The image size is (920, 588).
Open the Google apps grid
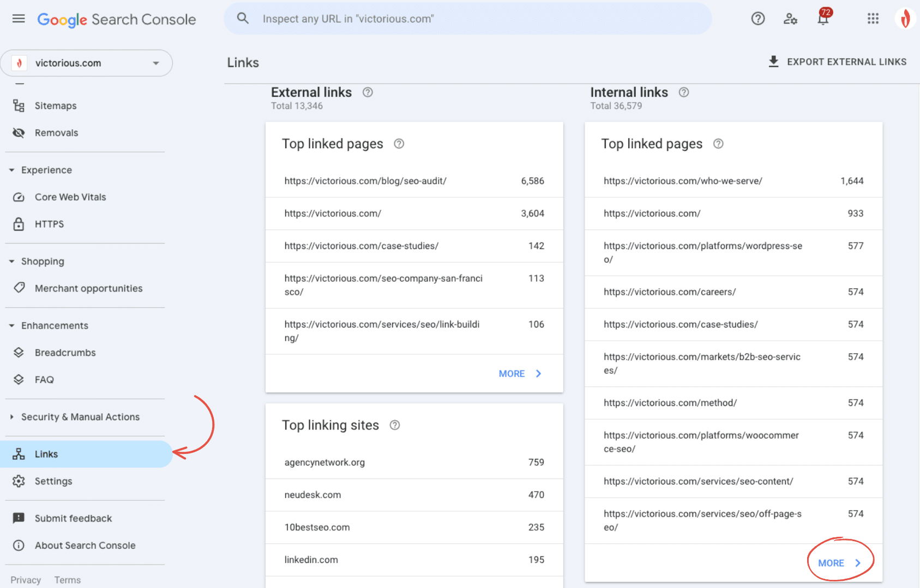(x=873, y=19)
